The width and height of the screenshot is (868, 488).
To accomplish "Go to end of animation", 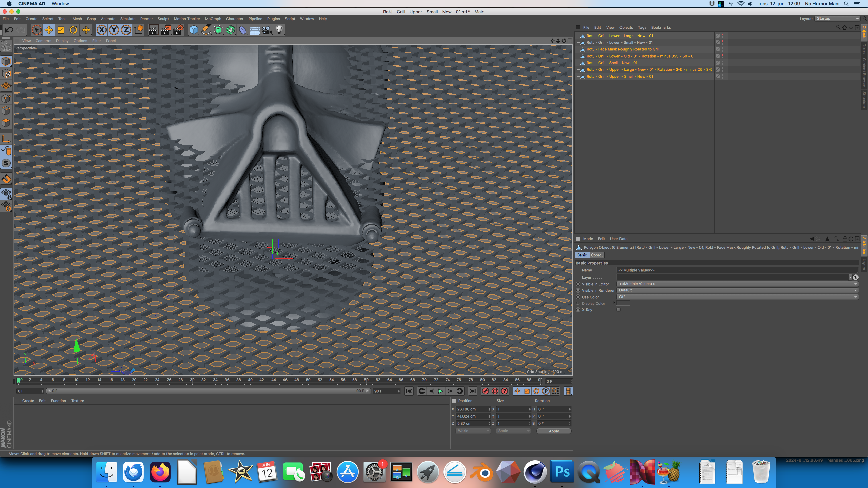I will point(473,391).
